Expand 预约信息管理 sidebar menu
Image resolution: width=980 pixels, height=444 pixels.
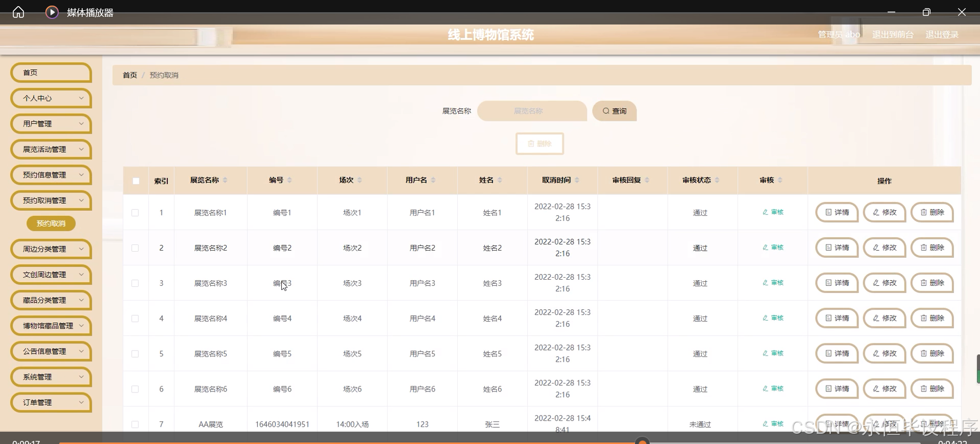51,175
